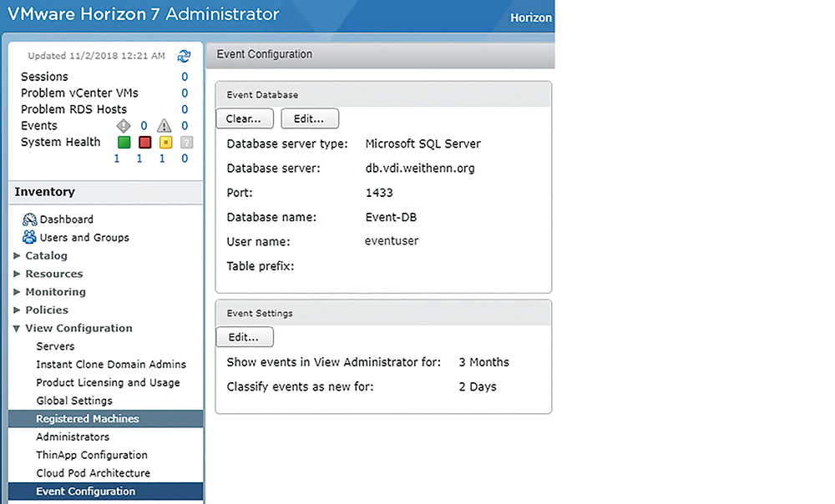
Task: Click the Problem vCenter VMs count
Action: coord(185,93)
